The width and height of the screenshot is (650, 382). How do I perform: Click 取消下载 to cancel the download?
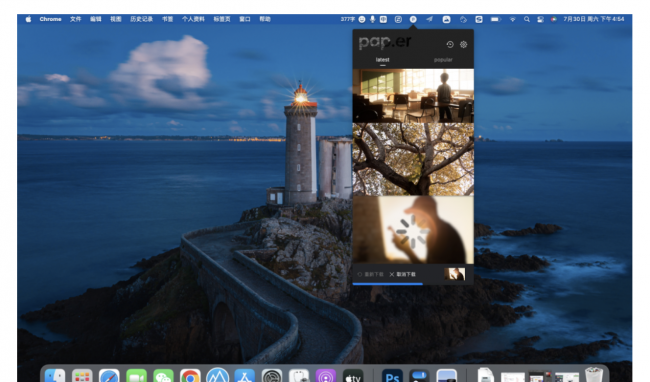pos(403,274)
